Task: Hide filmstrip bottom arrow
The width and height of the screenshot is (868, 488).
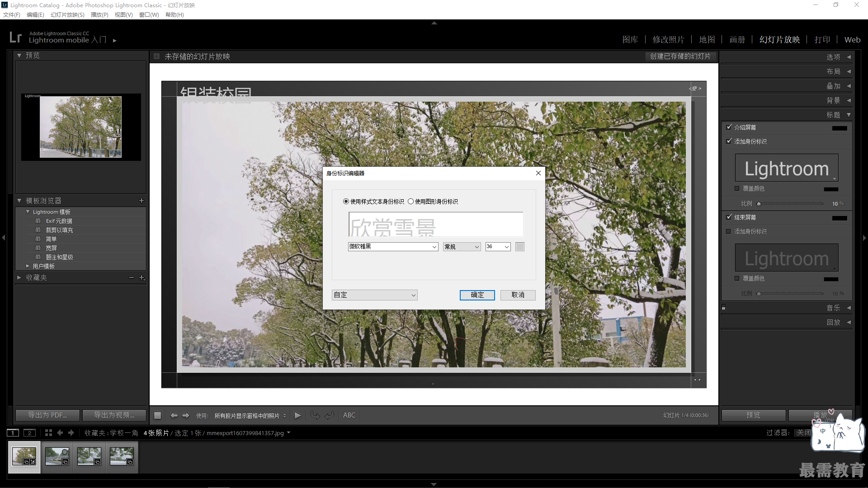Action: coord(434,484)
